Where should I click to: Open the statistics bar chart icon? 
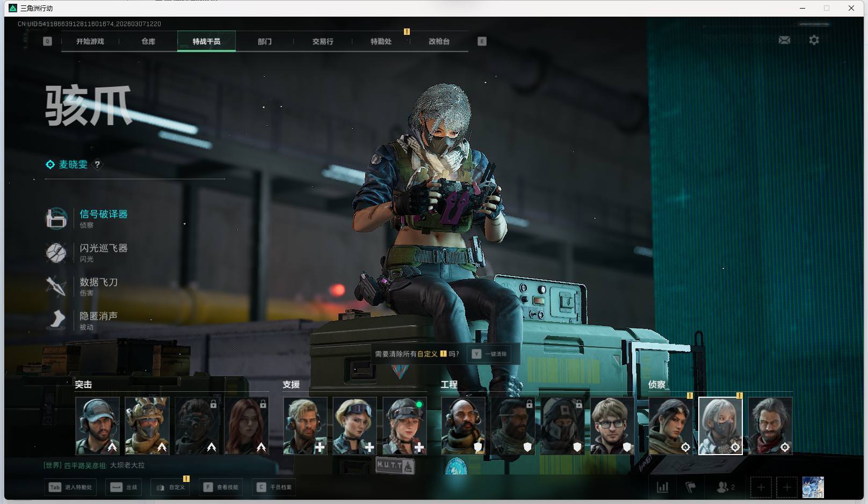663,487
